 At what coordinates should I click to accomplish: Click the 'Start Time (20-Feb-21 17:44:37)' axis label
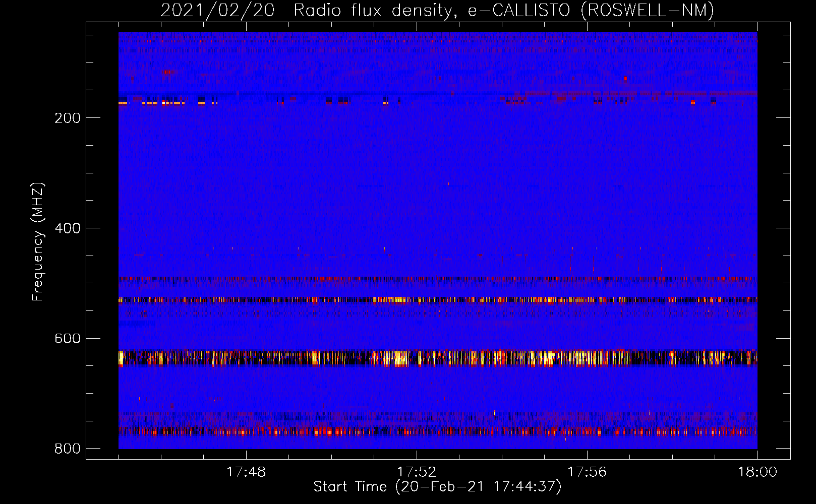(437, 487)
